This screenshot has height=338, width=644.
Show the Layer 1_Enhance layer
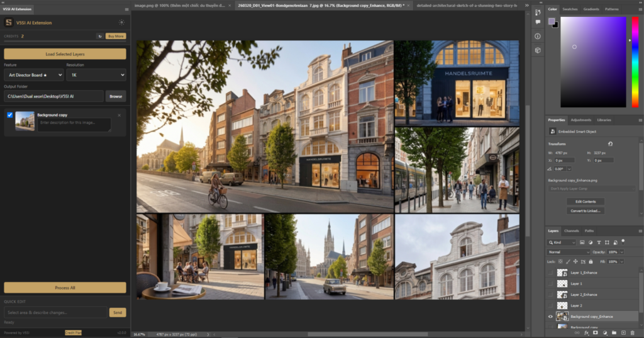pyautogui.click(x=550, y=273)
